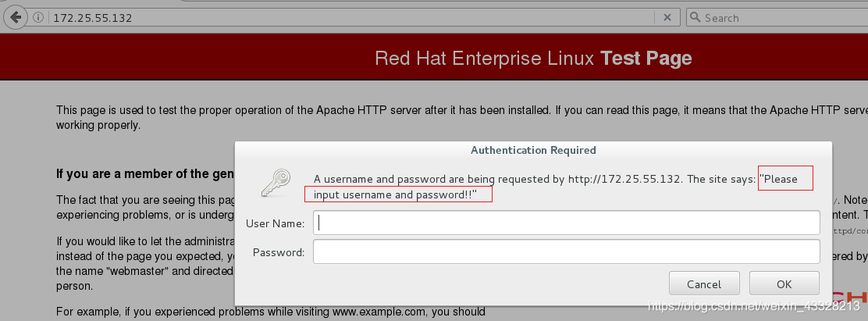Click the "Password:" label
The image size is (868, 321).
pos(279,252)
